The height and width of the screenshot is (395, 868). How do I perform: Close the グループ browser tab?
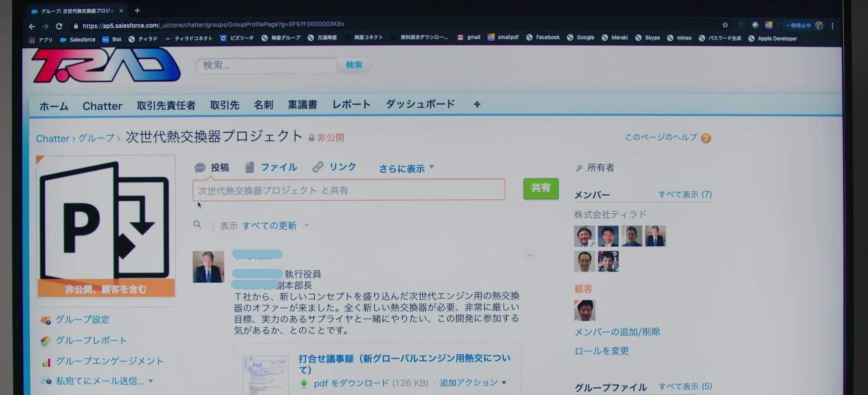[121, 11]
